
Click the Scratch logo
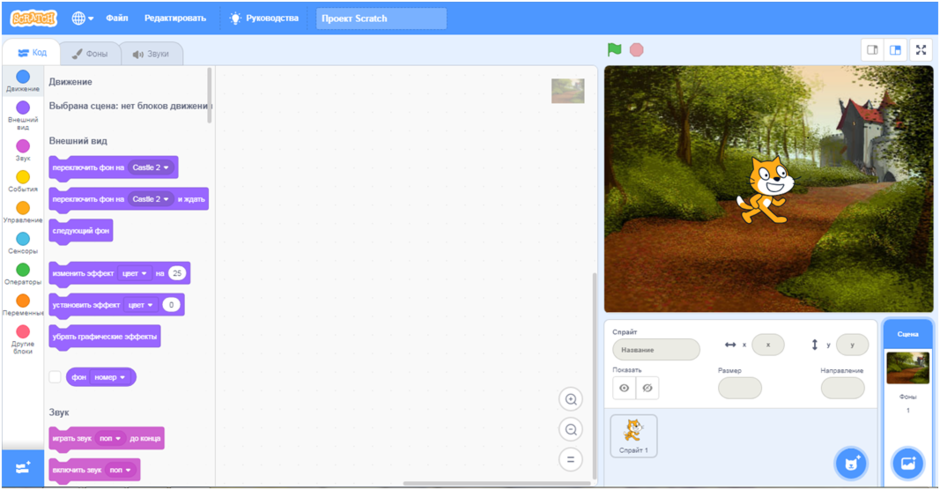[x=34, y=19]
